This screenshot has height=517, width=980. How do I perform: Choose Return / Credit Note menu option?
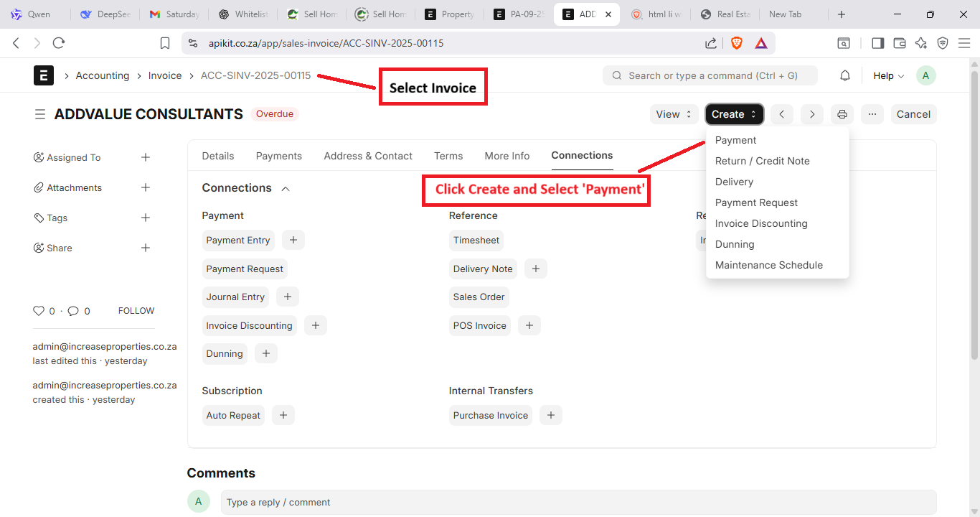point(762,161)
